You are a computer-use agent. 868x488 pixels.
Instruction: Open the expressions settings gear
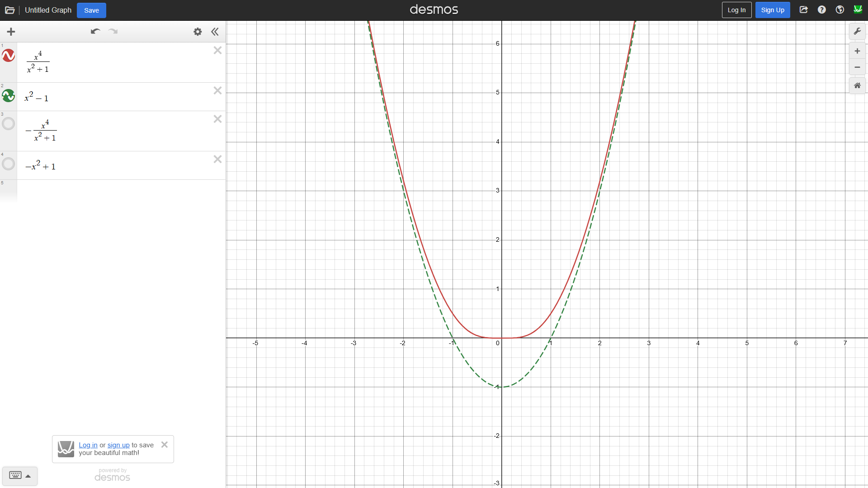point(197,32)
